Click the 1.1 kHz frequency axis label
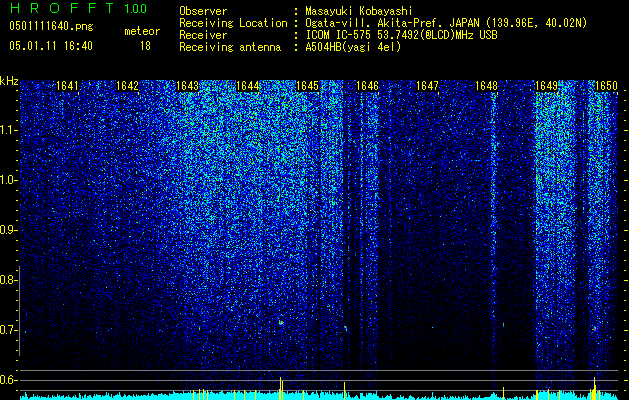The width and height of the screenshot is (629, 400). click(x=8, y=130)
